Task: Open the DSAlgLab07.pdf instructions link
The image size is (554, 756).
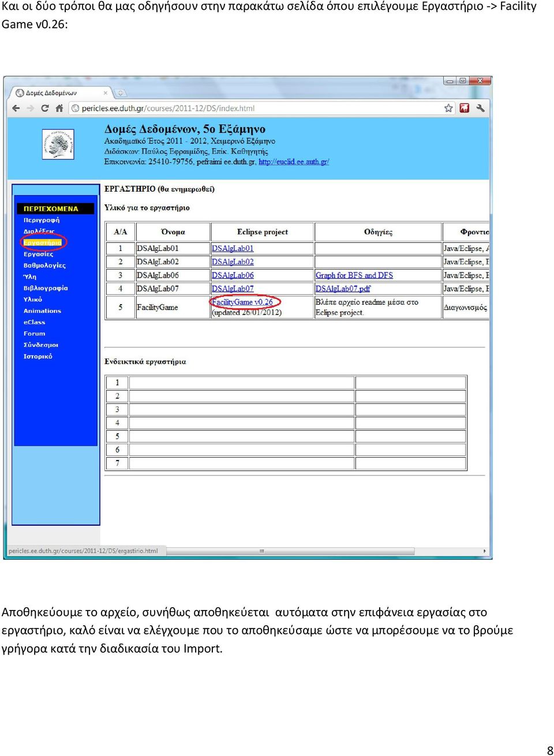Action: pyautogui.click(x=343, y=289)
